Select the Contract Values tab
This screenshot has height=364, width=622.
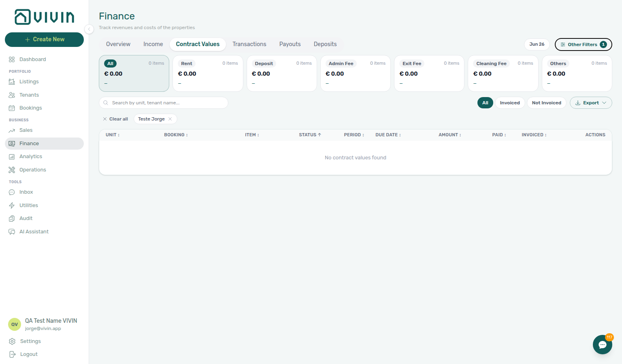pos(198,44)
